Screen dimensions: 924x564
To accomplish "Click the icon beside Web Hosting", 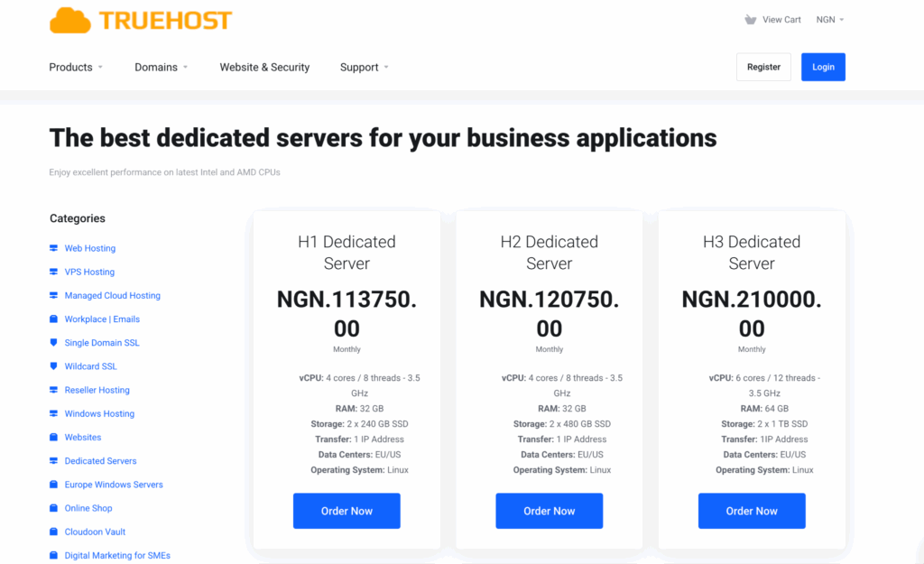I will (53, 248).
